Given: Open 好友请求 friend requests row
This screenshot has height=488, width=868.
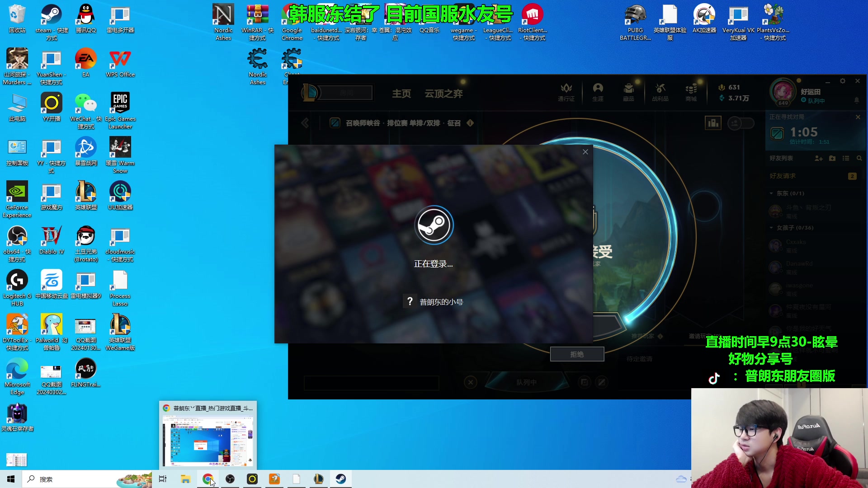Looking at the screenshot, I should (815, 176).
